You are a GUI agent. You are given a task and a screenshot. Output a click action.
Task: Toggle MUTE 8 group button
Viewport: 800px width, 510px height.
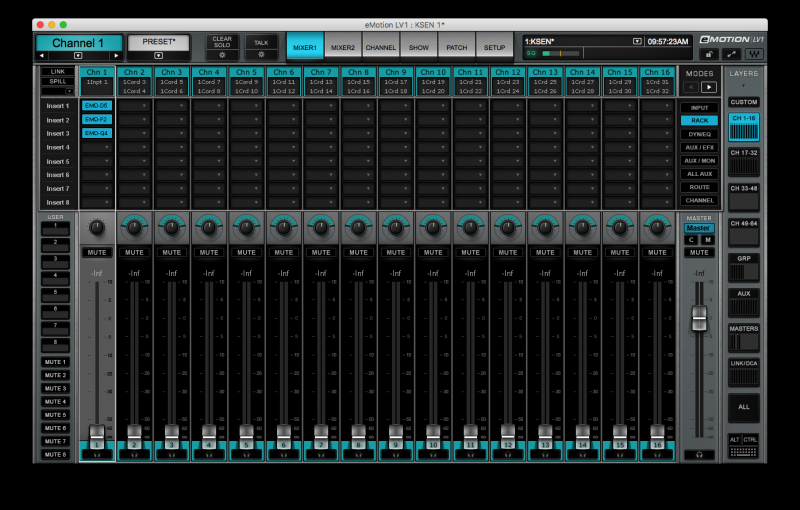point(55,454)
